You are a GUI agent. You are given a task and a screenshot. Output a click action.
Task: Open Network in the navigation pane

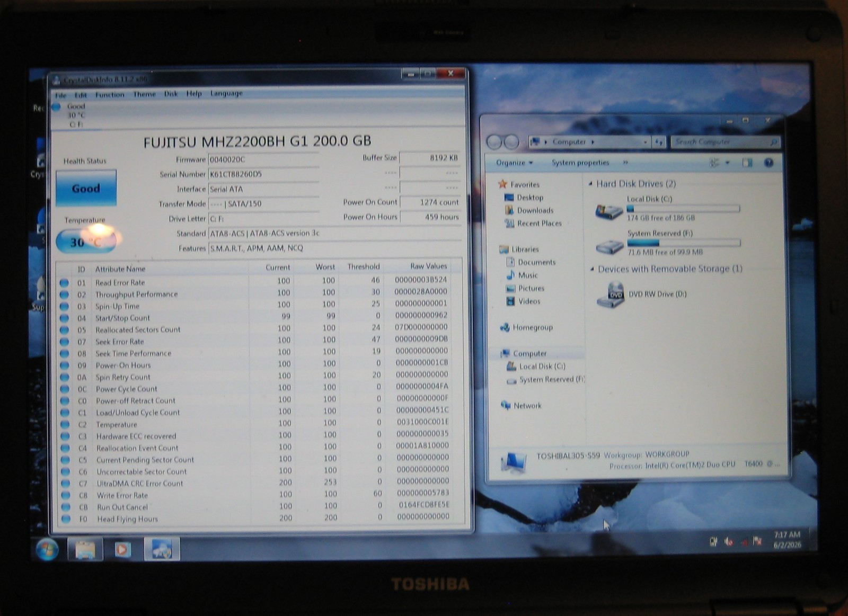tap(527, 406)
